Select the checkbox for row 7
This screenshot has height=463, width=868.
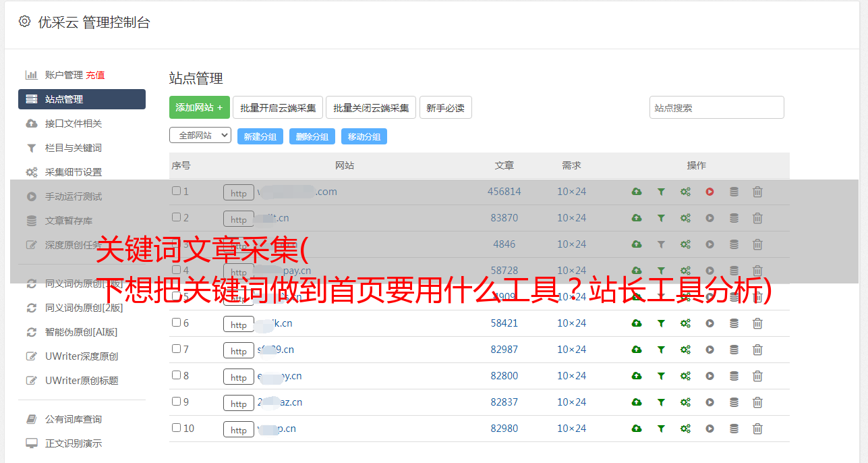click(x=176, y=349)
